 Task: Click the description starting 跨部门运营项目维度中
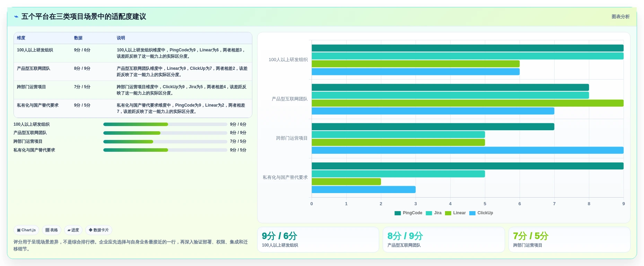[182, 90]
